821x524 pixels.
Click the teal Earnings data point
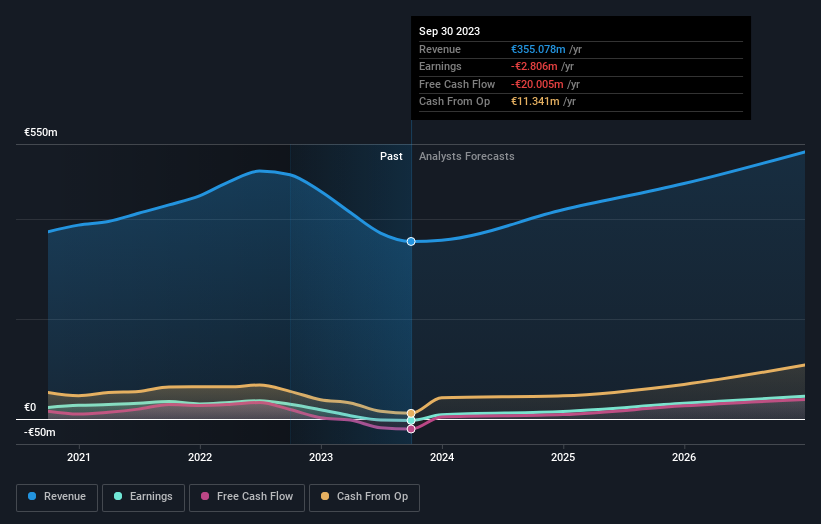point(411,420)
